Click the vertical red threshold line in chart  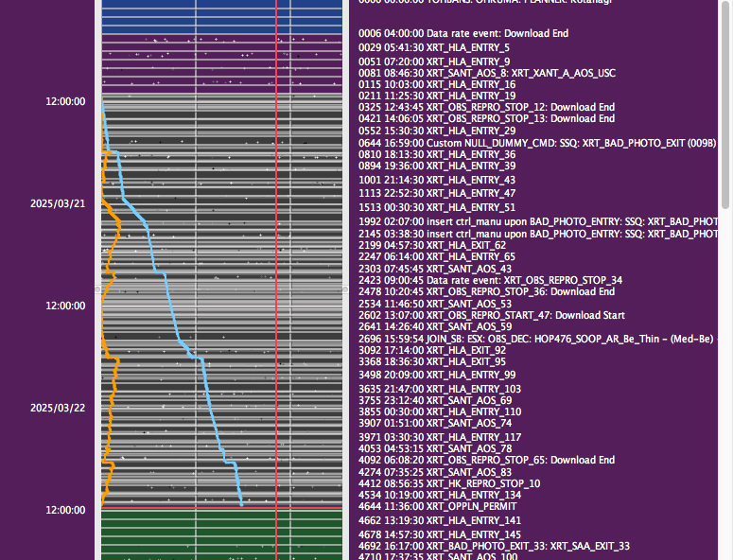276,280
